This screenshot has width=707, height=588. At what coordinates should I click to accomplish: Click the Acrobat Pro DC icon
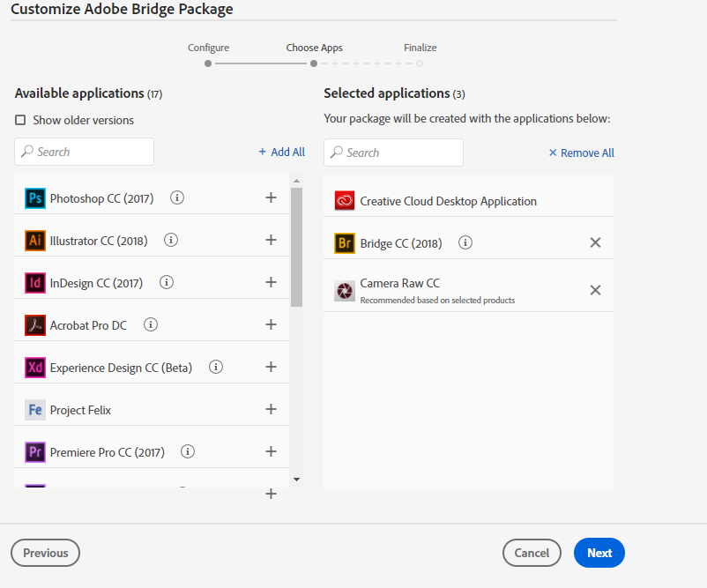[x=34, y=324]
